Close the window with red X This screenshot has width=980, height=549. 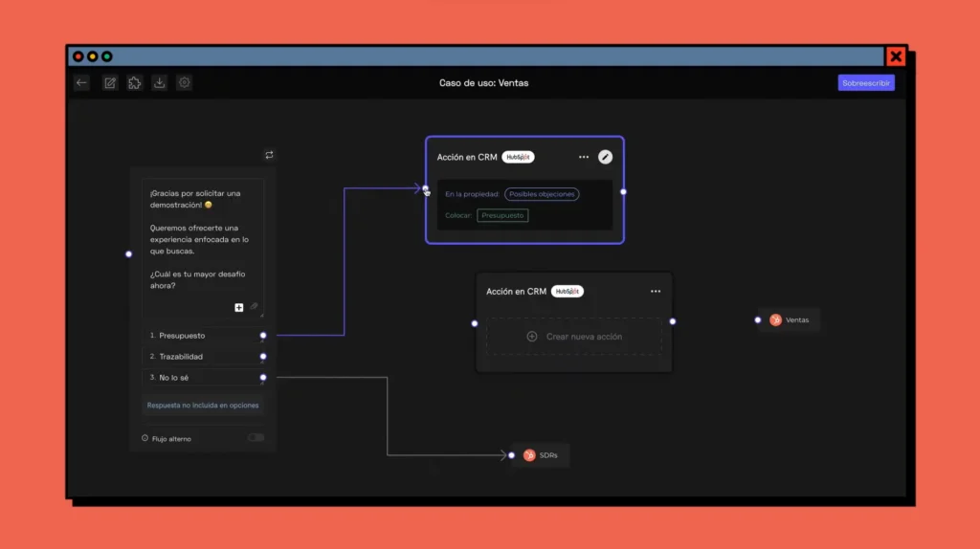(896, 56)
